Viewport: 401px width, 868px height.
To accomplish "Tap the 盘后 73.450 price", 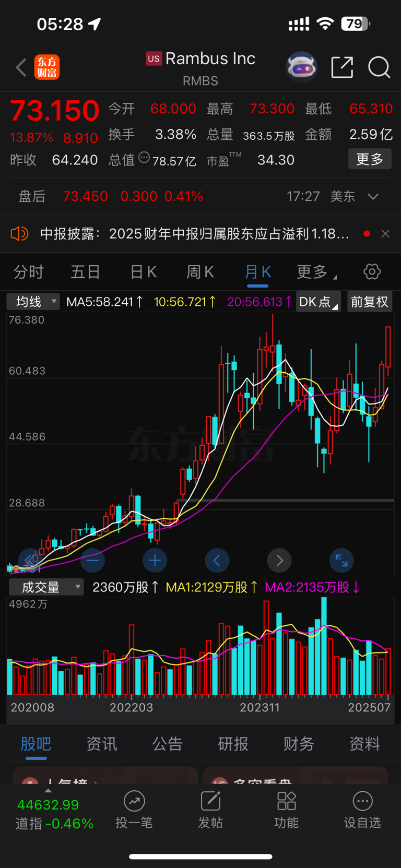I will click(x=85, y=196).
